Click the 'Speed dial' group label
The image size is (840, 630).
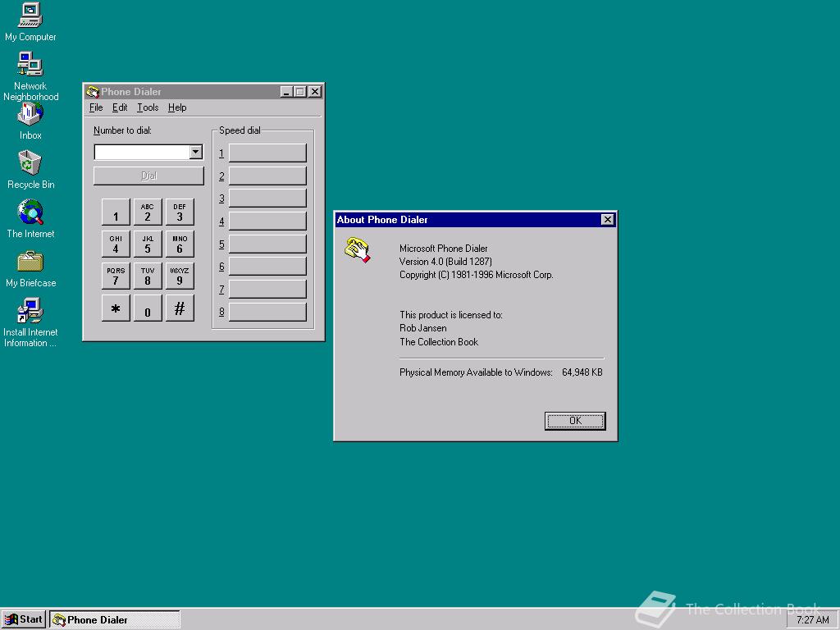click(240, 130)
